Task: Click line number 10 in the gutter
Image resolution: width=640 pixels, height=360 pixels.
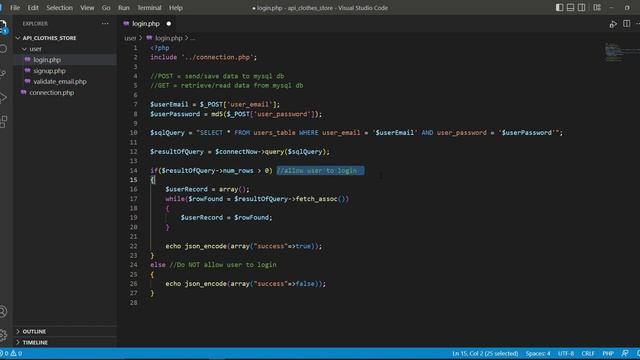Action: (133, 133)
